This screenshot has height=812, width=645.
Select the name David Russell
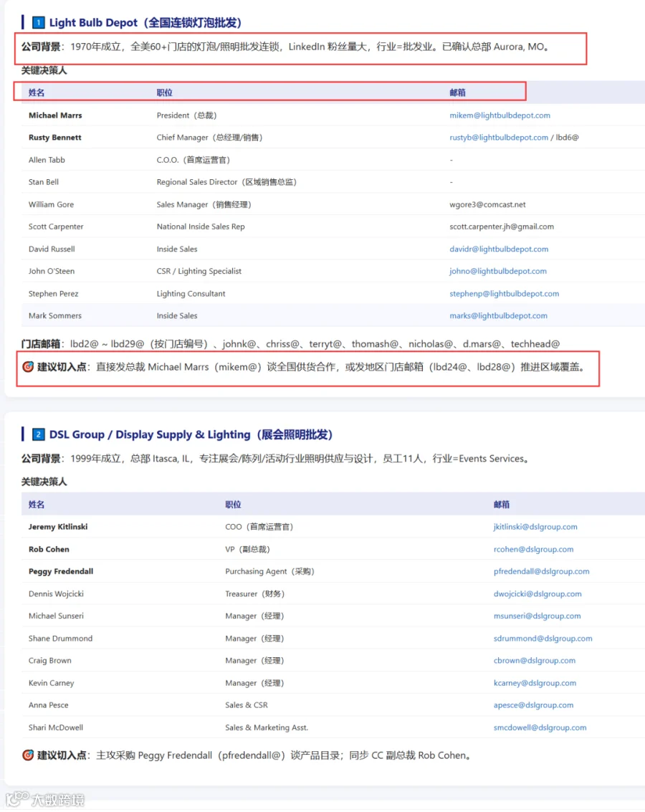coord(52,249)
